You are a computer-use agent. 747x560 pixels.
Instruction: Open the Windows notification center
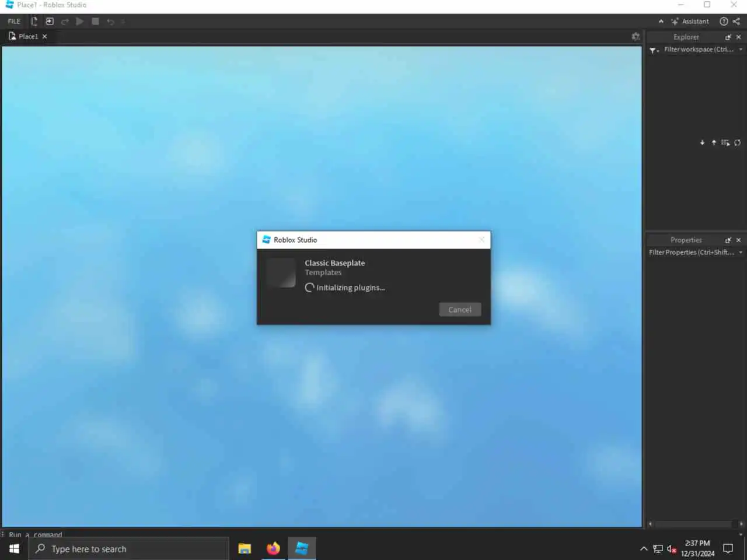click(x=728, y=548)
